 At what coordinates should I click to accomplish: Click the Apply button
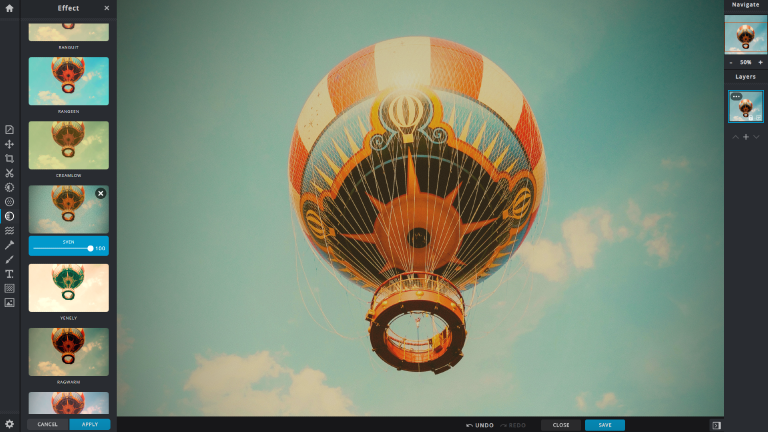click(90, 424)
